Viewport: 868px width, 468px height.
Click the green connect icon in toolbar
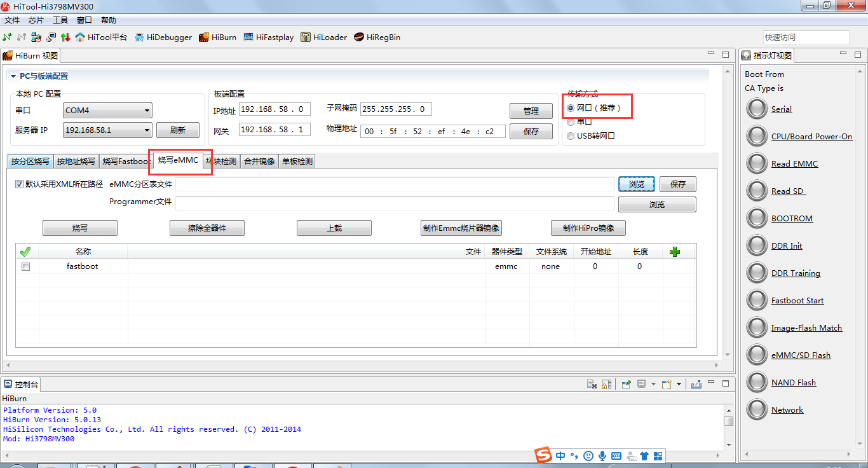7,37
